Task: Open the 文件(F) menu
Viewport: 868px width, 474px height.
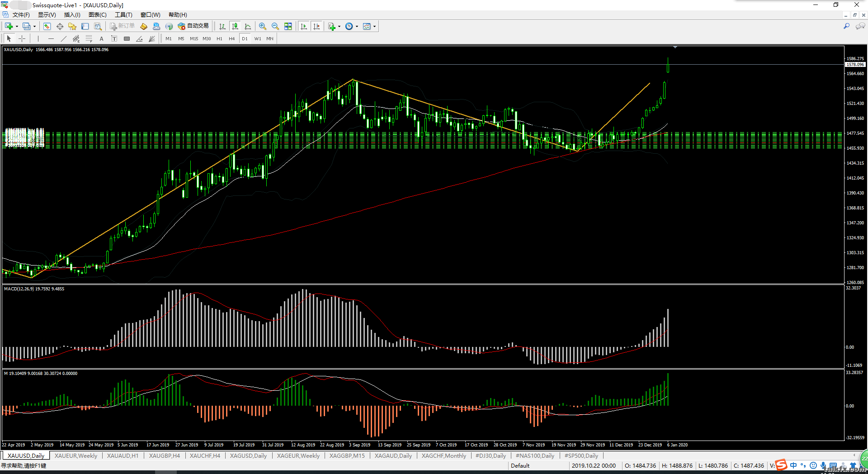Action: click(x=21, y=15)
